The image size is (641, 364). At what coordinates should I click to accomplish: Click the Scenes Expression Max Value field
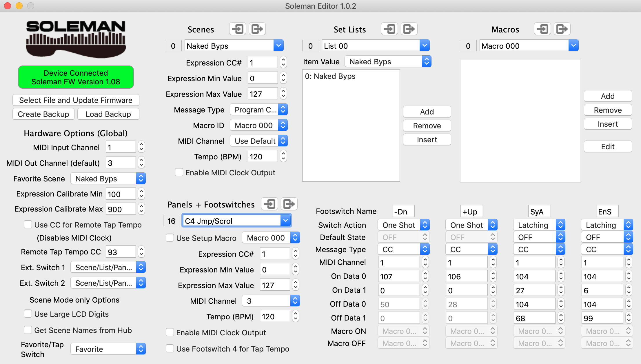click(263, 94)
